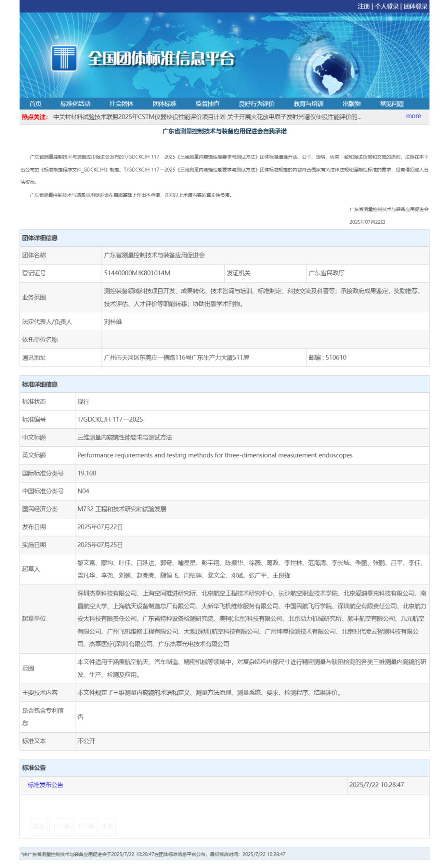Click the 发布日期 value 2025年07月22日
This screenshot has width=444, height=868.
(100, 527)
